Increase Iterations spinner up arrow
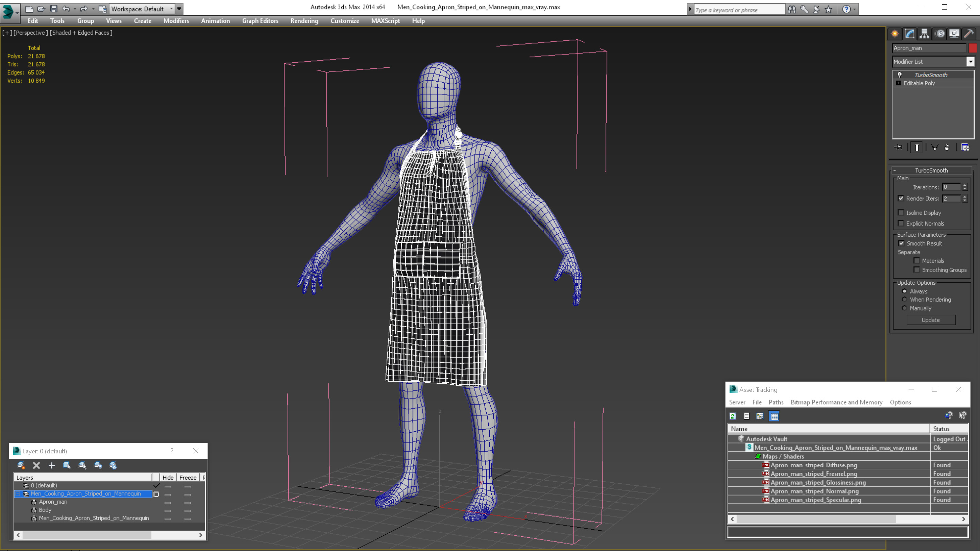The width and height of the screenshot is (980, 551). coord(964,185)
